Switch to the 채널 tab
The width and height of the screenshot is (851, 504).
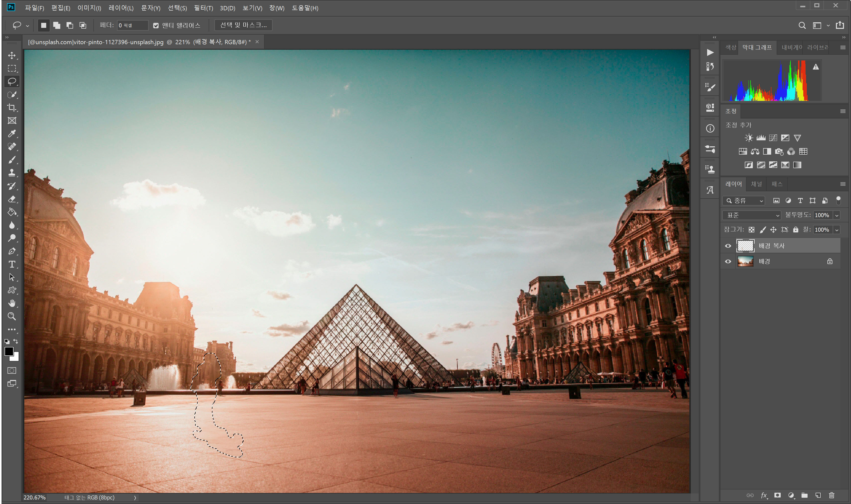(756, 184)
